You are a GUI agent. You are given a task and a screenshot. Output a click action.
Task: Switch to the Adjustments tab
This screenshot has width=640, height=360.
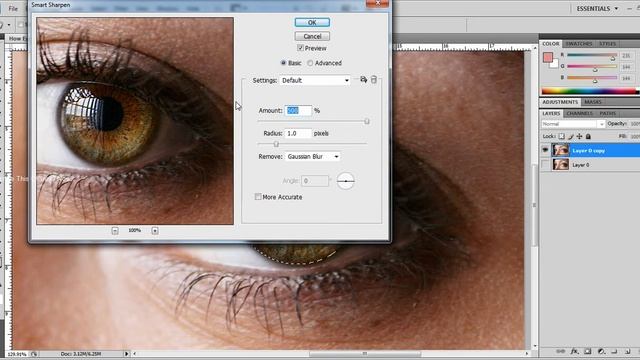click(x=560, y=102)
